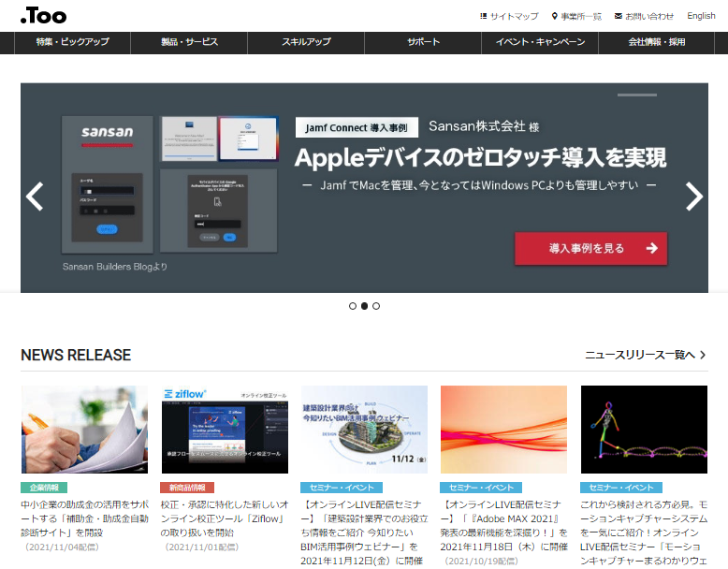Open the handwriting photo news thumbnail
The image size is (728, 569).
84,430
